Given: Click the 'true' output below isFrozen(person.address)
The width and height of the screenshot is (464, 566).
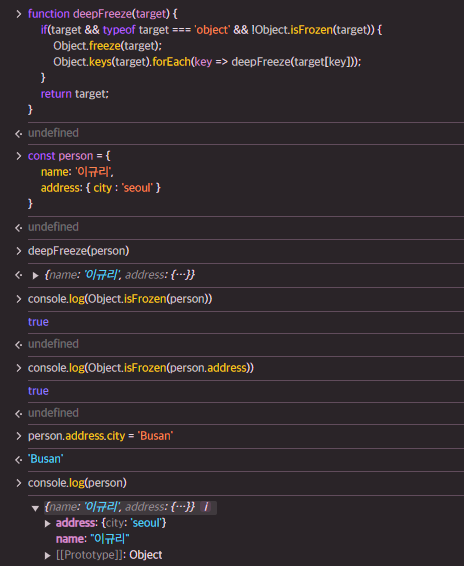Looking at the screenshot, I should (38, 391).
